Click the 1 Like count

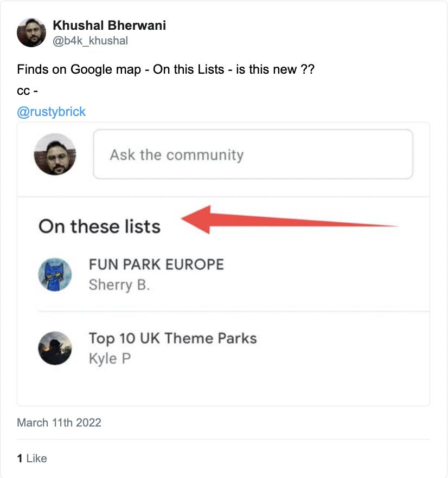pyautogui.click(x=32, y=458)
